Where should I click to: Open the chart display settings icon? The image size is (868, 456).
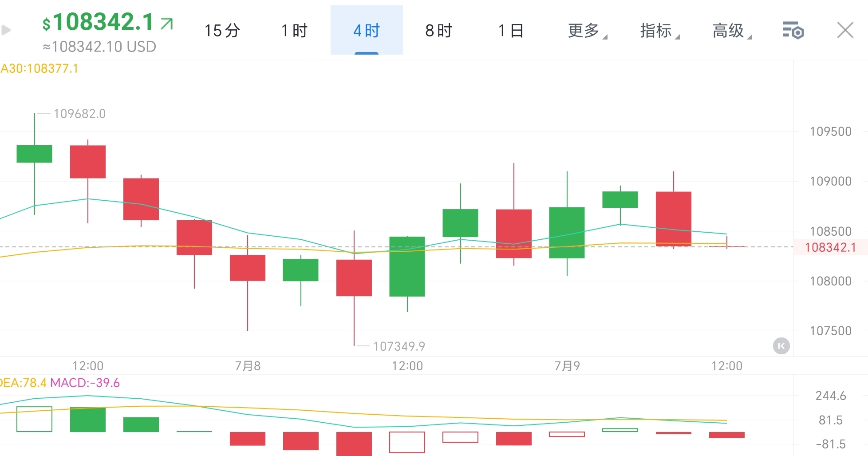click(x=794, y=30)
